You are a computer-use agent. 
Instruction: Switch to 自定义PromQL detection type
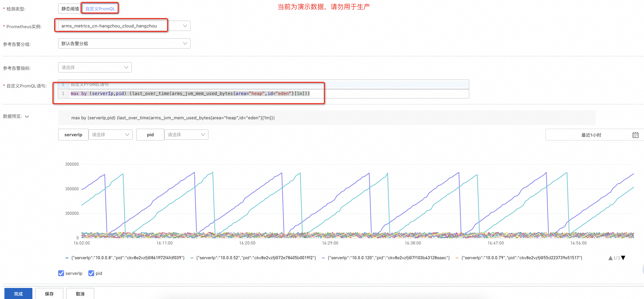[100, 9]
